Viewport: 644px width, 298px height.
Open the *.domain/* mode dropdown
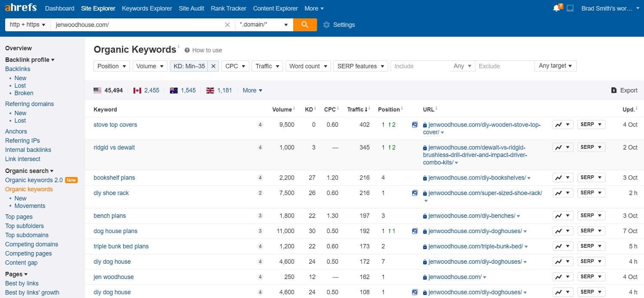[264, 24]
